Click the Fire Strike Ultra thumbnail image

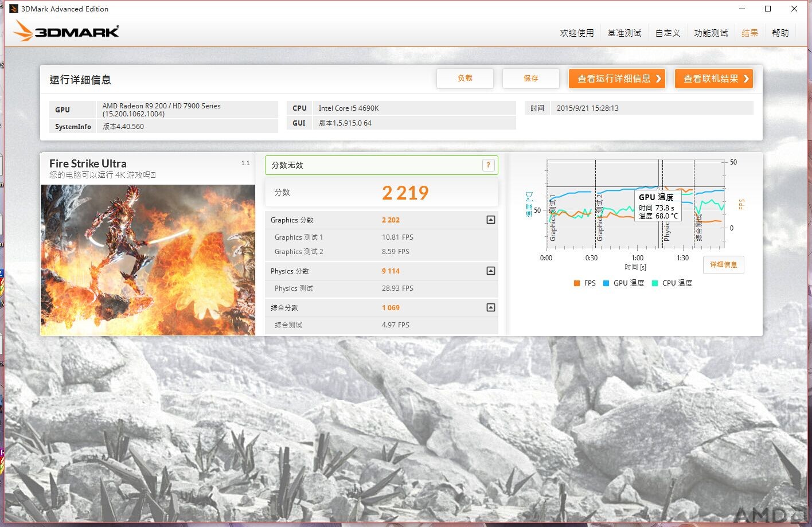pyautogui.click(x=148, y=260)
